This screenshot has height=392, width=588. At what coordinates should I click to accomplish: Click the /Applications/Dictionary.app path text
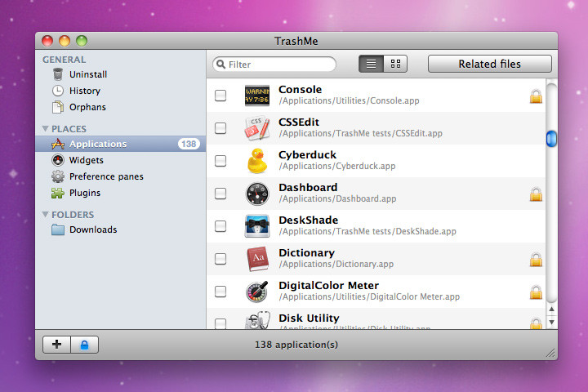[336, 264]
